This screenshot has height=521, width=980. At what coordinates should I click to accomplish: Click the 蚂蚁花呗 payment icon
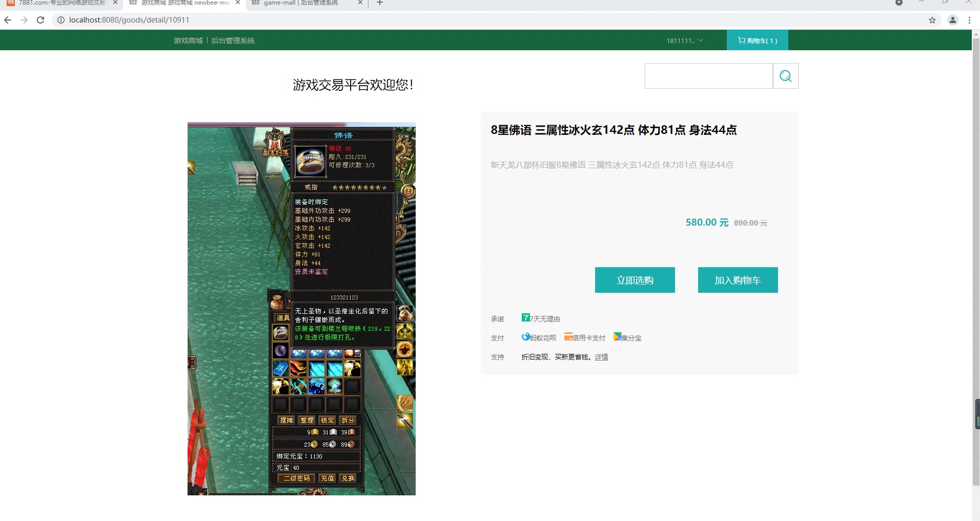[525, 337]
